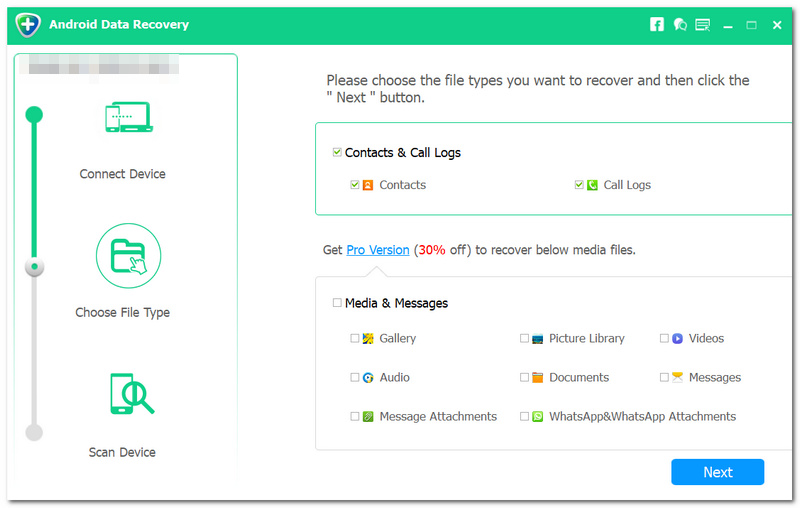Click the middle progress step marker

click(34, 267)
